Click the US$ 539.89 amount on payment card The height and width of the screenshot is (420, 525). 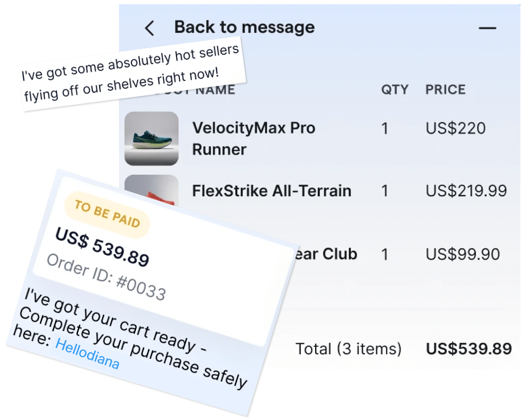[102, 247]
